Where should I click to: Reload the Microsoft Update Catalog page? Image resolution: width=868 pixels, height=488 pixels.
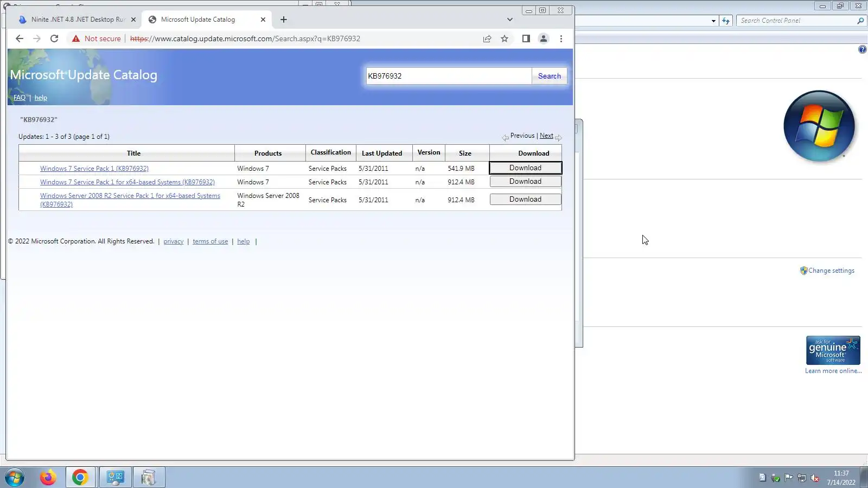(54, 38)
